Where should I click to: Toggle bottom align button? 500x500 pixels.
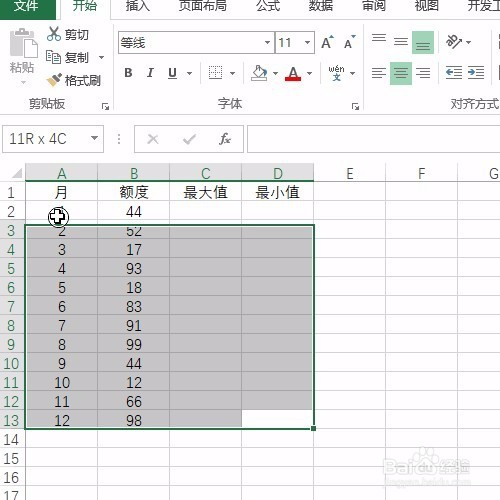[423, 42]
